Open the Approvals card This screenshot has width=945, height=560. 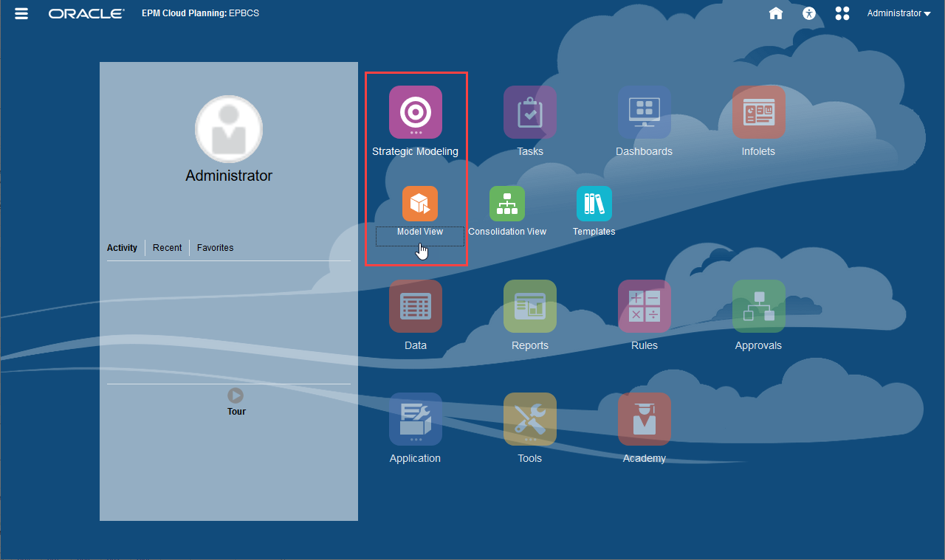pos(758,307)
